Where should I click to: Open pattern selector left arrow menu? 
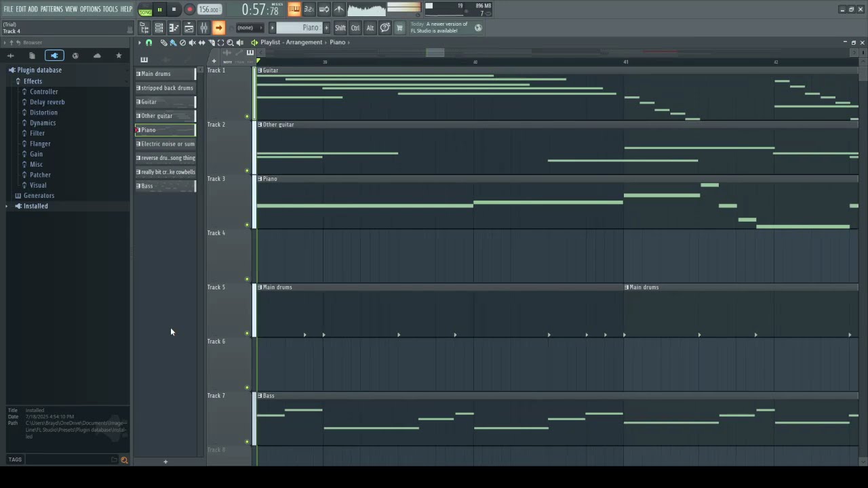[273, 27]
